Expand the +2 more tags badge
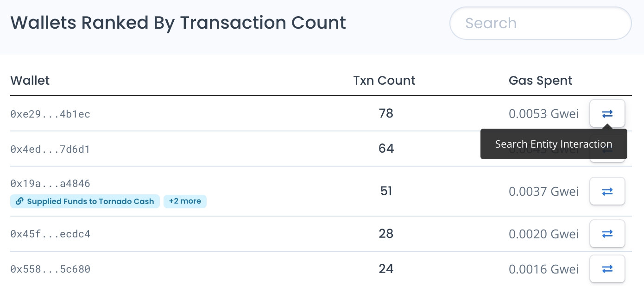 [x=185, y=201]
